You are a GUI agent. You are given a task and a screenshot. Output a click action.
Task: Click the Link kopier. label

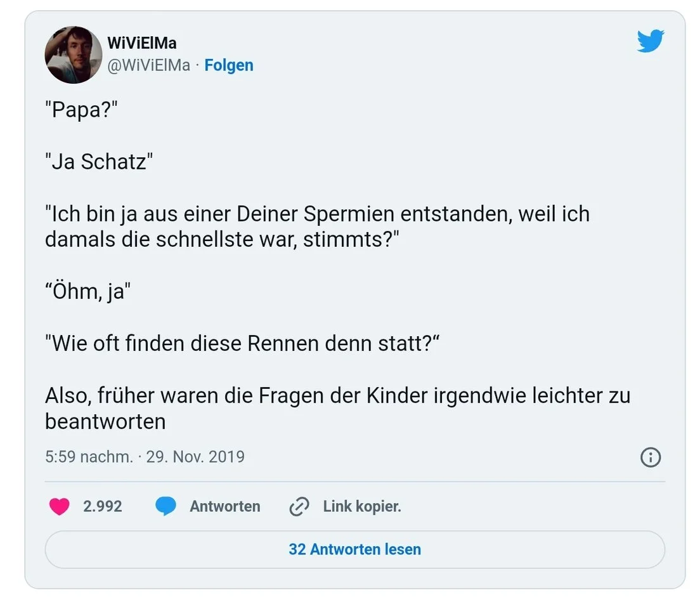tap(361, 506)
